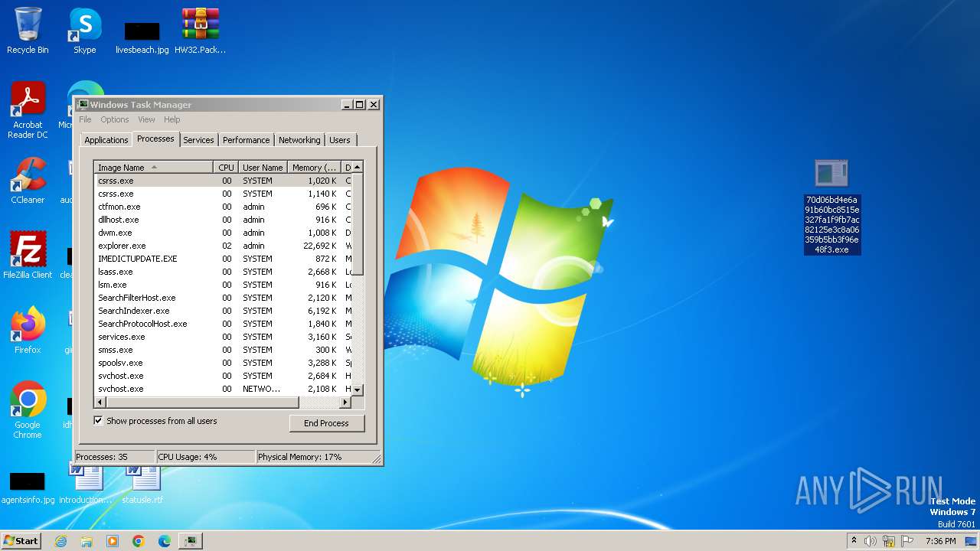This screenshot has height=551, width=980.
Task: Sort processes by Memory column
Action: (315, 168)
